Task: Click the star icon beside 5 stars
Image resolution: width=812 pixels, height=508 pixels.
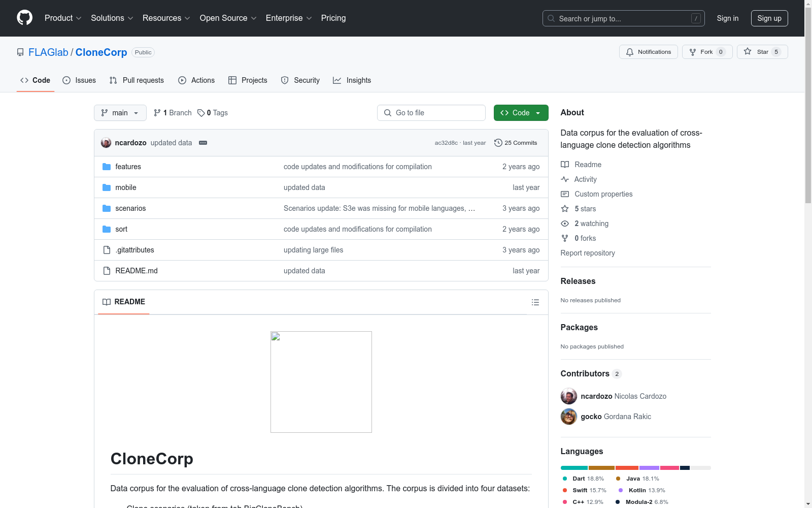Action: (565, 209)
